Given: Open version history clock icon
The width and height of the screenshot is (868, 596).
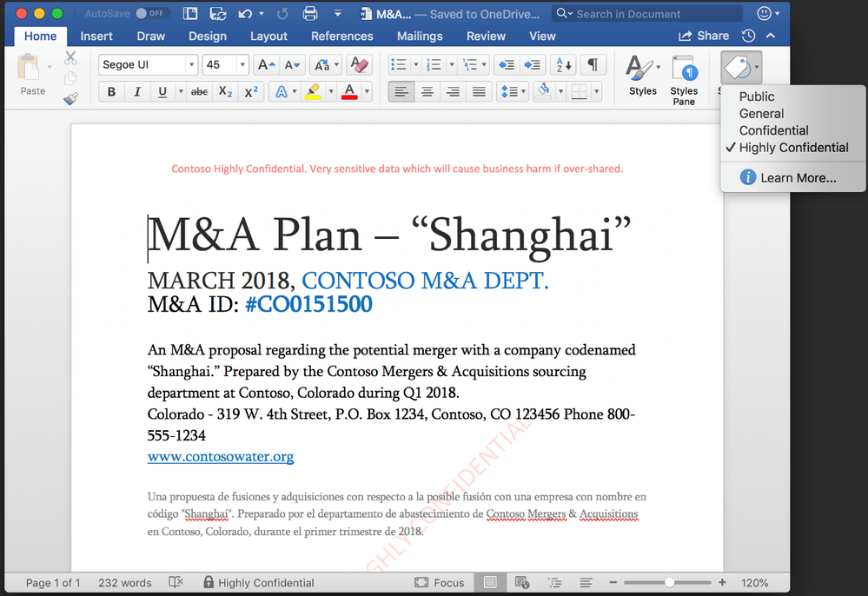Looking at the screenshot, I should coord(748,36).
